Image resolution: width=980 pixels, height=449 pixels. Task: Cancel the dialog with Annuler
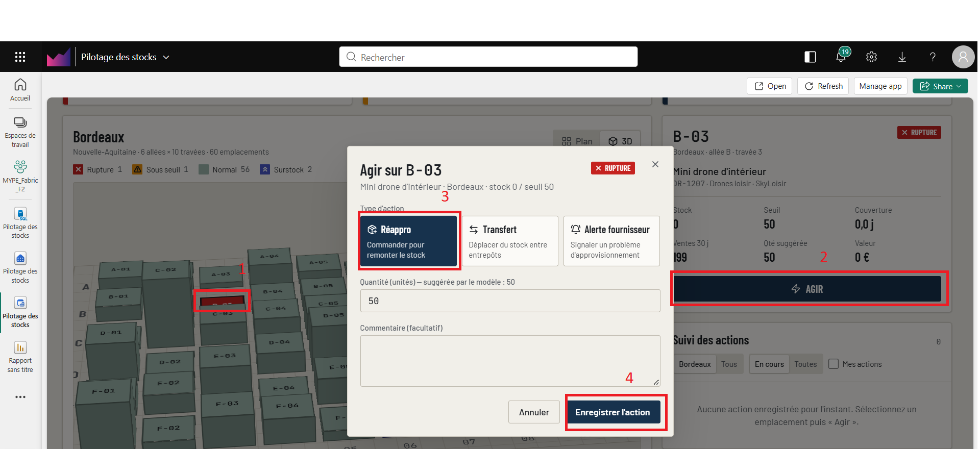[x=534, y=412]
